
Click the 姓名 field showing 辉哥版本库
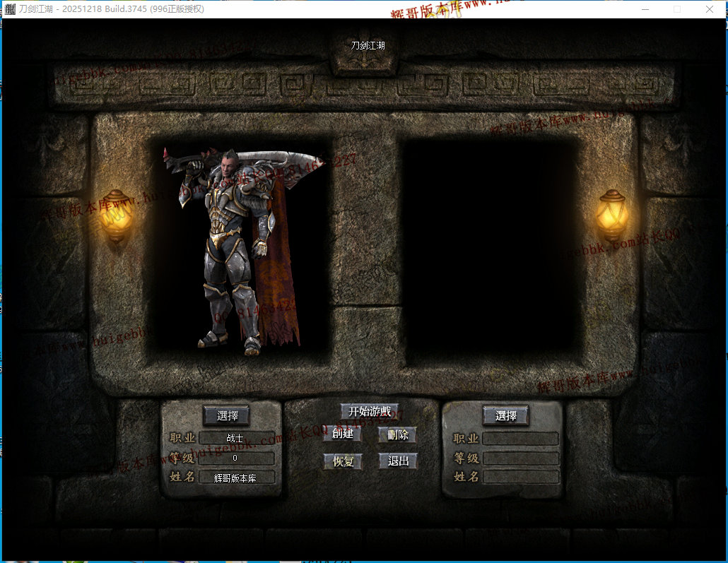tap(236, 478)
